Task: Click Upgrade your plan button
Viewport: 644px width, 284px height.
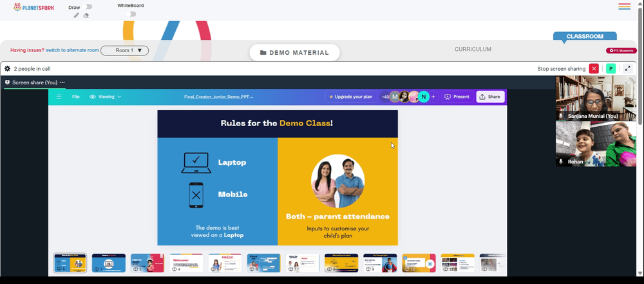Action: [x=351, y=97]
